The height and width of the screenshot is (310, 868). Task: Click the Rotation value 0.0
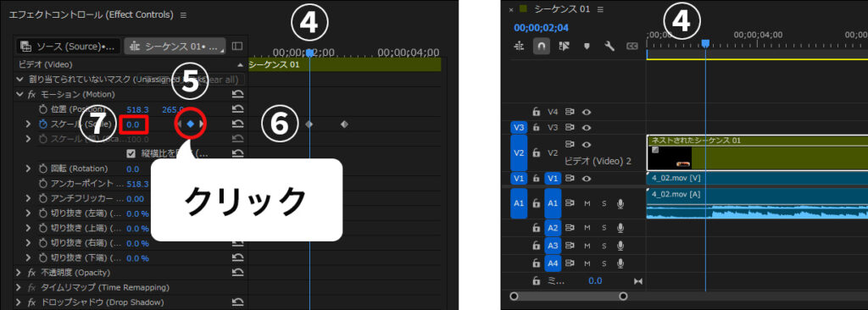pyautogui.click(x=133, y=169)
